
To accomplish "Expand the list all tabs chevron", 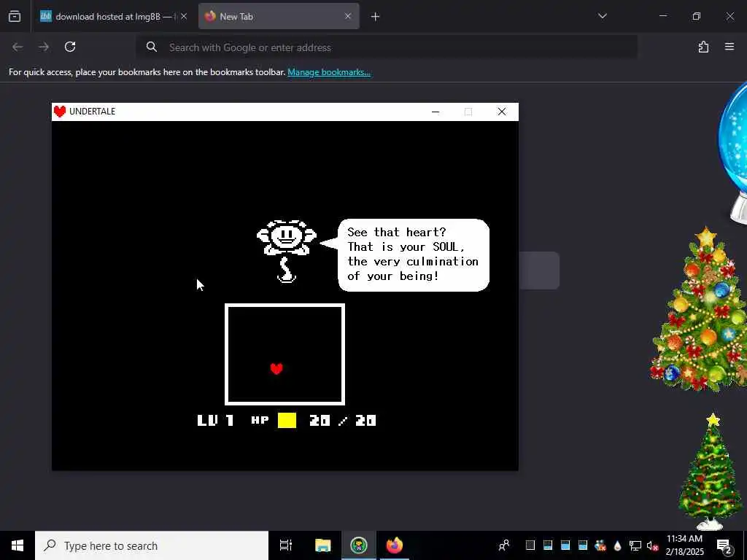I will click(602, 16).
